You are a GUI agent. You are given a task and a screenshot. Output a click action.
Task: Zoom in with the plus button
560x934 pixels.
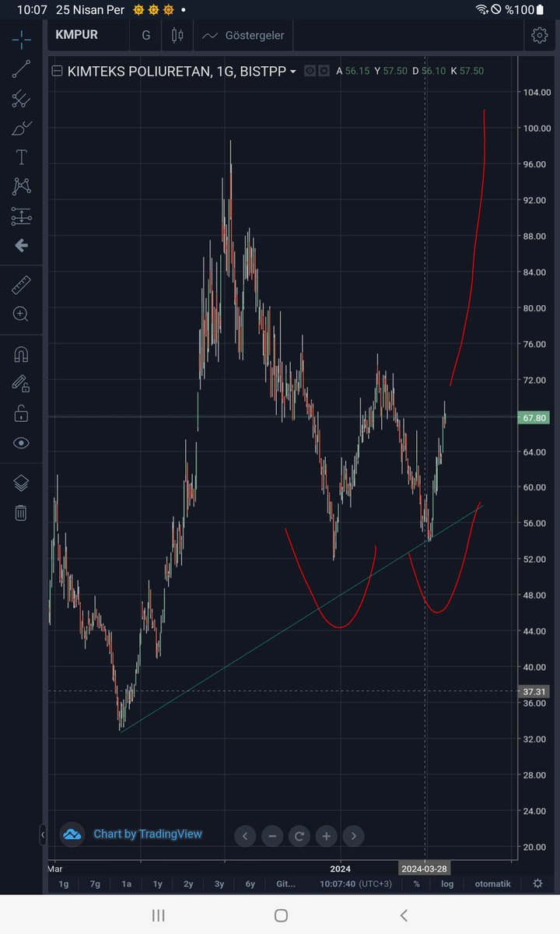coord(327,837)
